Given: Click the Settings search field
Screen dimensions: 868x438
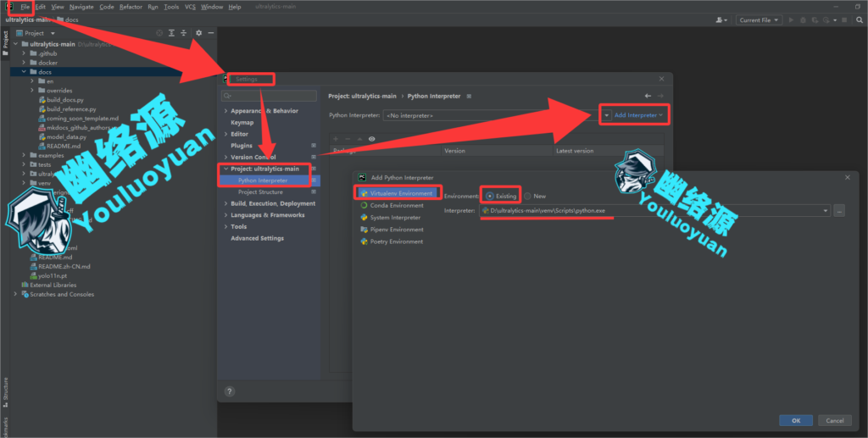Looking at the screenshot, I should (x=269, y=96).
